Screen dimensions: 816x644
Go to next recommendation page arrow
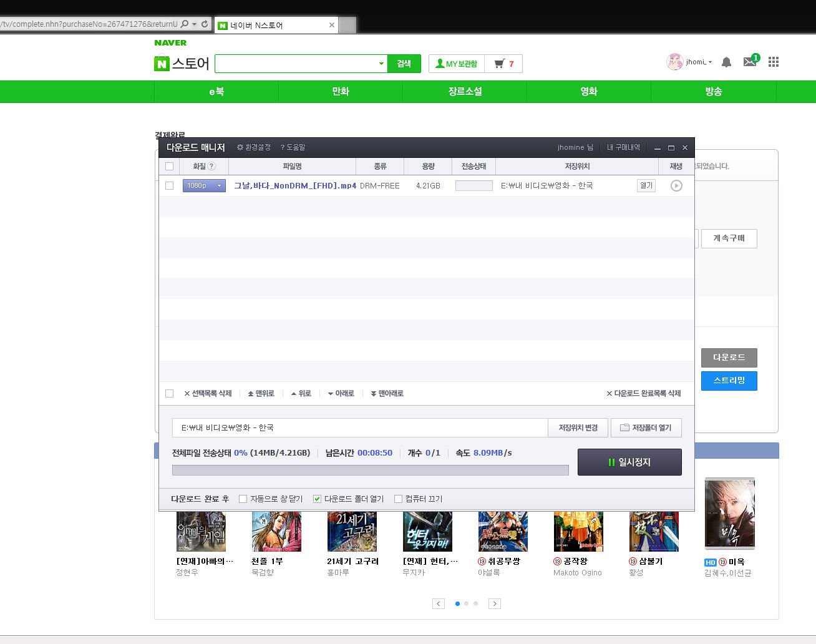[495, 603]
